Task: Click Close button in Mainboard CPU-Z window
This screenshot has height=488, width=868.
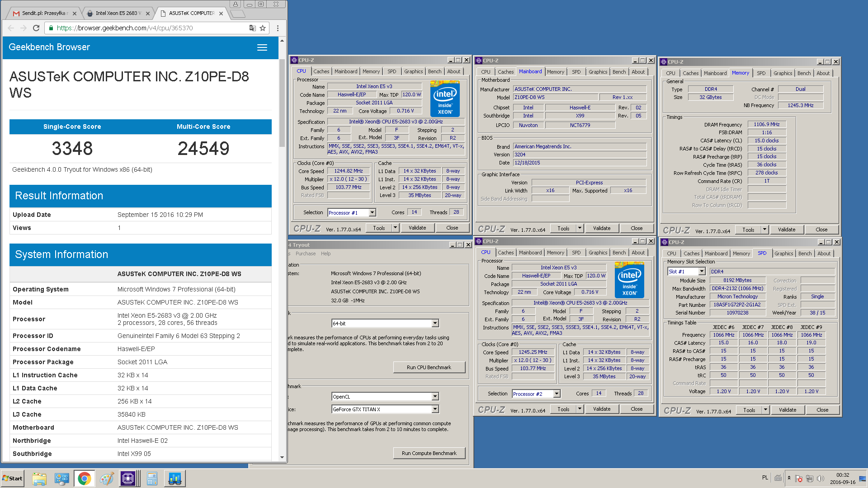Action: [637, 228]
